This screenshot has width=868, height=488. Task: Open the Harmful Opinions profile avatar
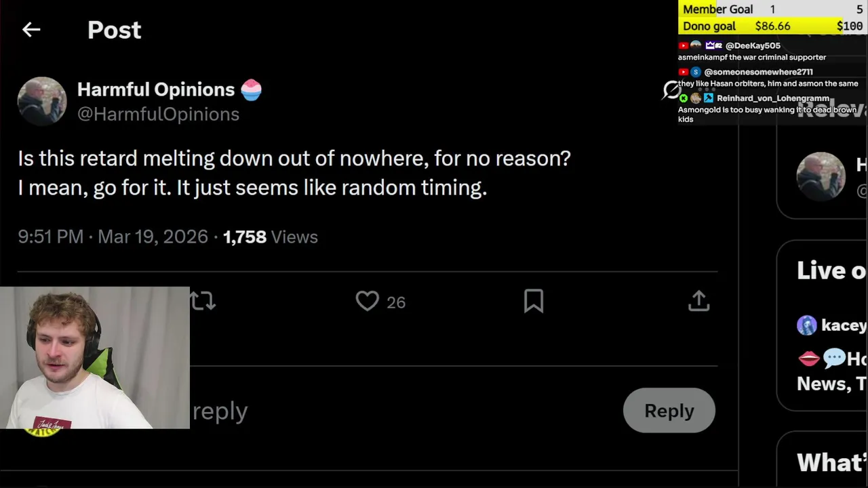click(42, 101)
